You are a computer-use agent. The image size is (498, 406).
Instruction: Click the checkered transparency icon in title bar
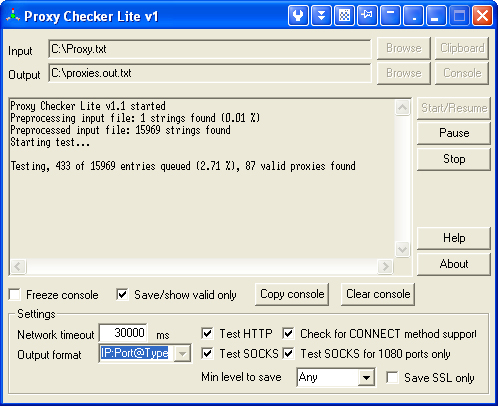[344, 15]
